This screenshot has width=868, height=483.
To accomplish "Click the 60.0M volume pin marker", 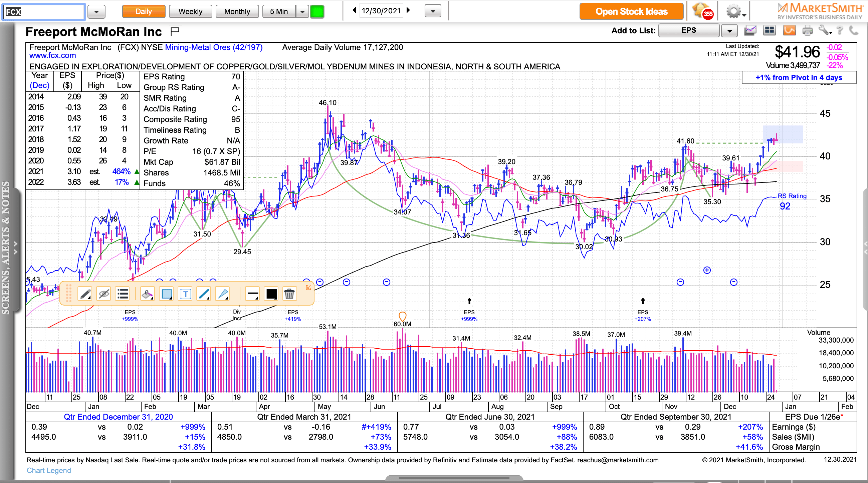I will point(402,317).
